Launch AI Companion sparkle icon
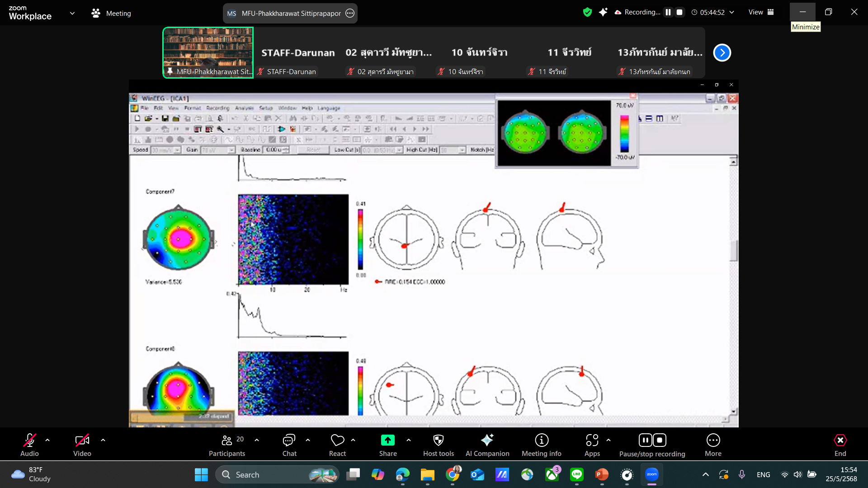The image size is (868, 488). 487,440
